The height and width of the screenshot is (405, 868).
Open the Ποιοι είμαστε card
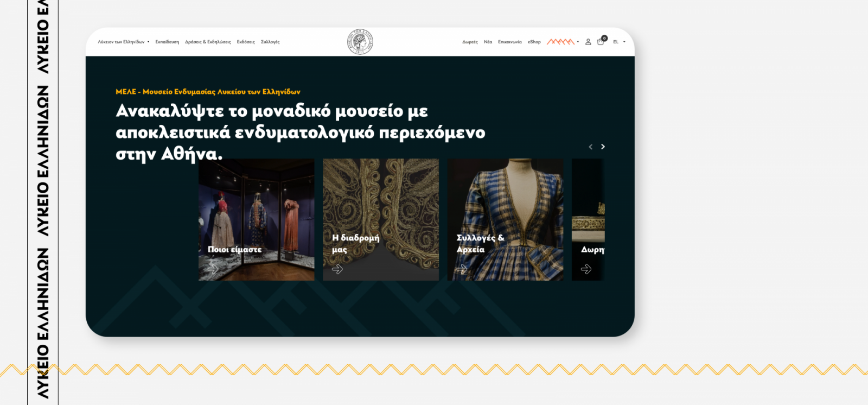point(257,219)
